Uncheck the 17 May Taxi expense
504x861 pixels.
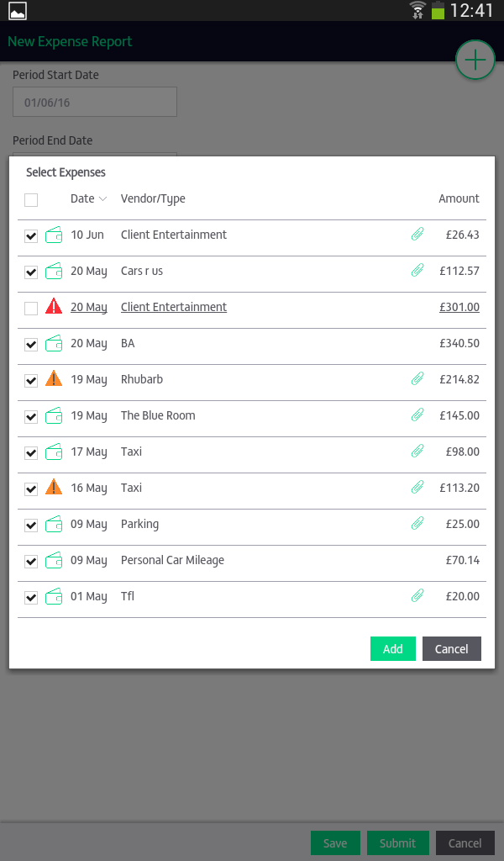coord(31,453)
